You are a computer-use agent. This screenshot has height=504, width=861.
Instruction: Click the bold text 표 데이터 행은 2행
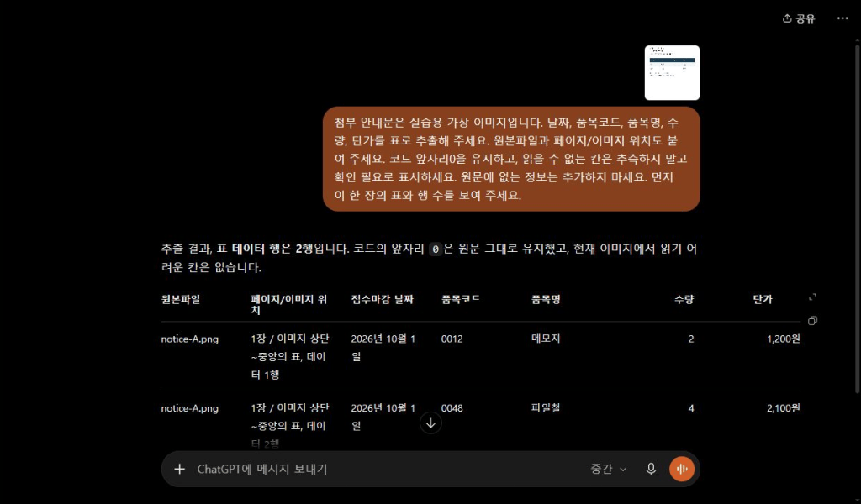tap(265, 249)
